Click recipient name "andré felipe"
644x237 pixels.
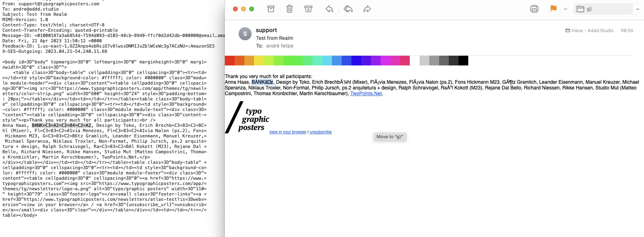(x=280, y=46)
